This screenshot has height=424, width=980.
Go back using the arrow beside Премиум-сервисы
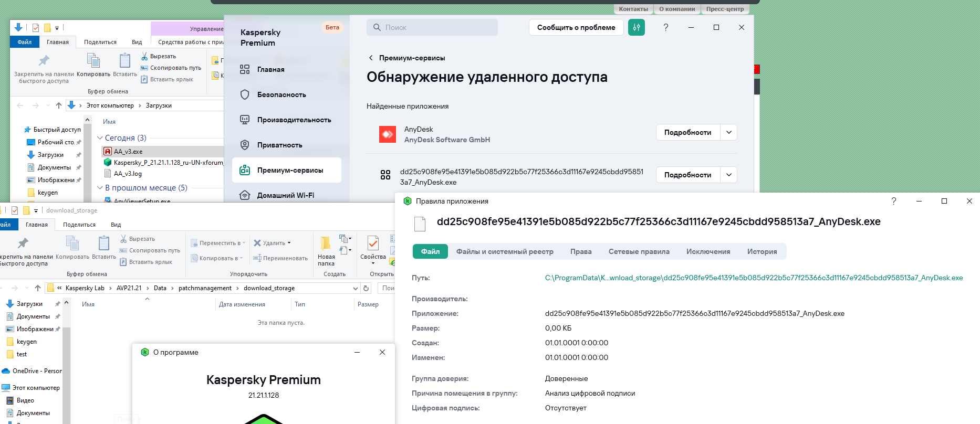[x=371, y=58]
